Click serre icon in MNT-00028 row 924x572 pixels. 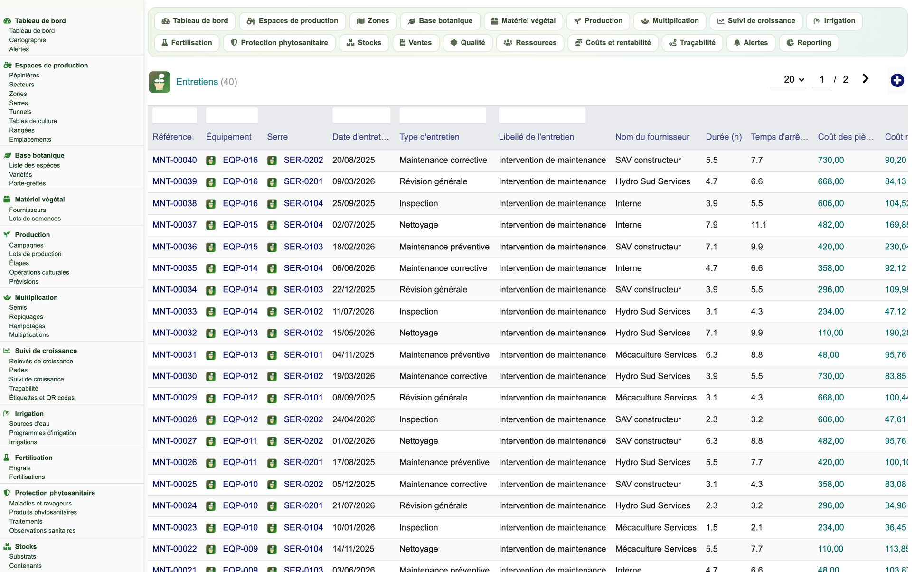272,420
